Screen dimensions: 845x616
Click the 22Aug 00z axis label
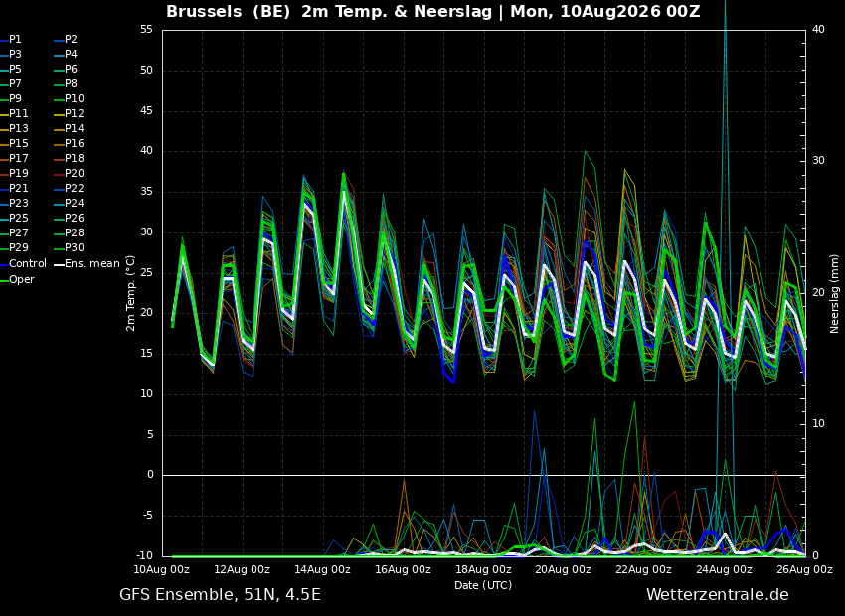pos(644,569)
